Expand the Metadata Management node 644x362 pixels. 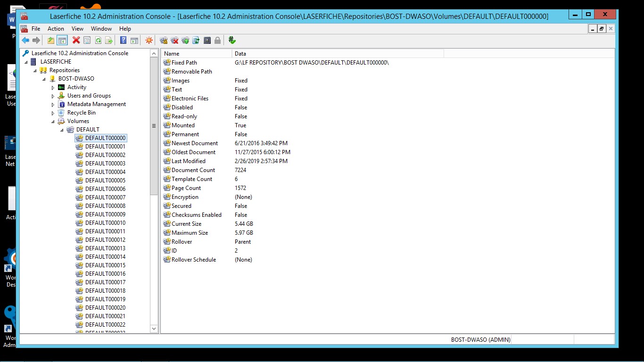53,105
